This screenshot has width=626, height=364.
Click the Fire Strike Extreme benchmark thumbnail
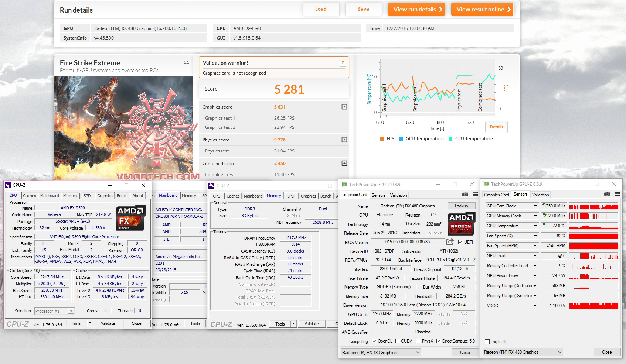pos(123,128)
